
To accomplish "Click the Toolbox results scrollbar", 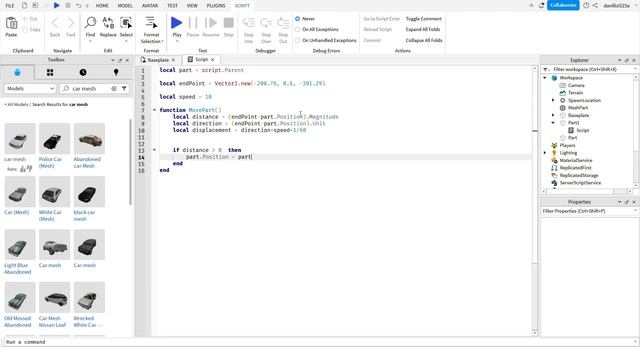I will pos(130,162).
